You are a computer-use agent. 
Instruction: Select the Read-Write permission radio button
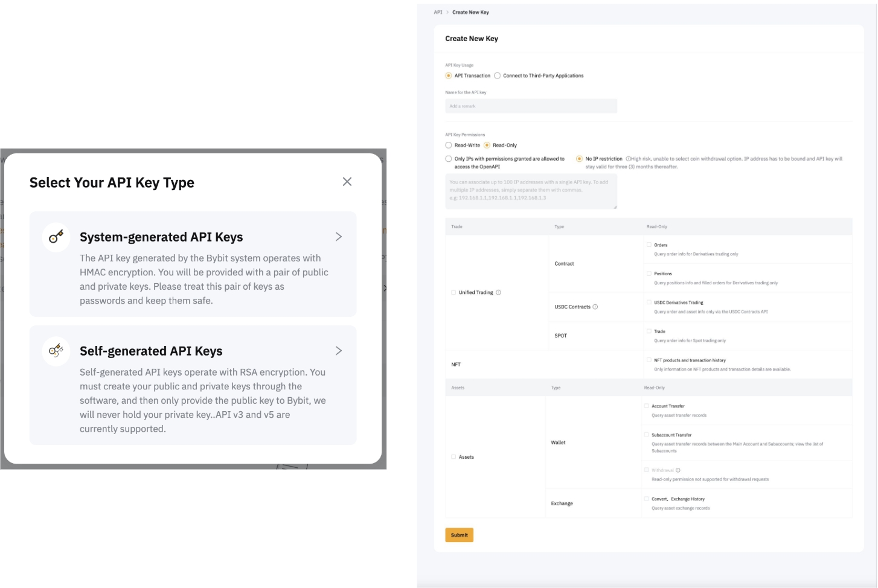[x=449, y=145]
